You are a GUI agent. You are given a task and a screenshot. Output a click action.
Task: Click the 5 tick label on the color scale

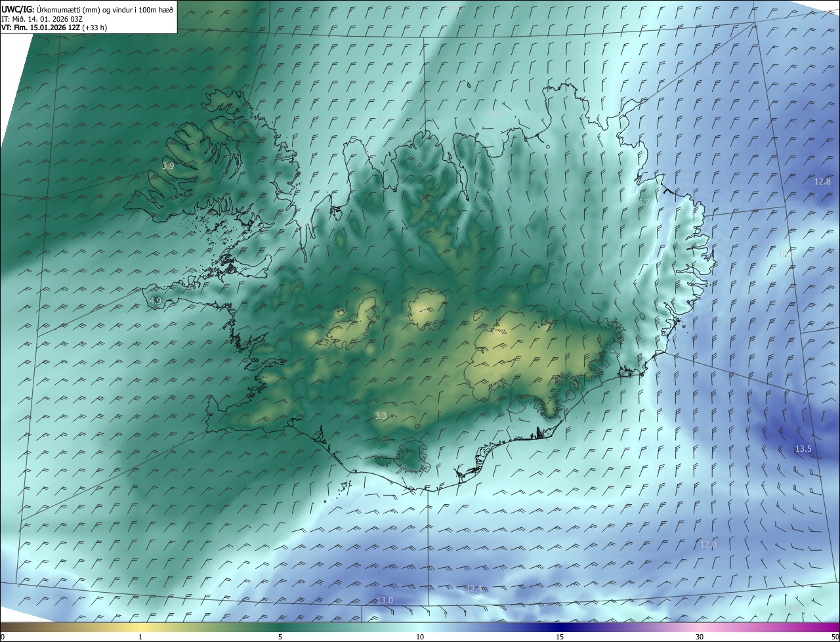coord(280,637)
